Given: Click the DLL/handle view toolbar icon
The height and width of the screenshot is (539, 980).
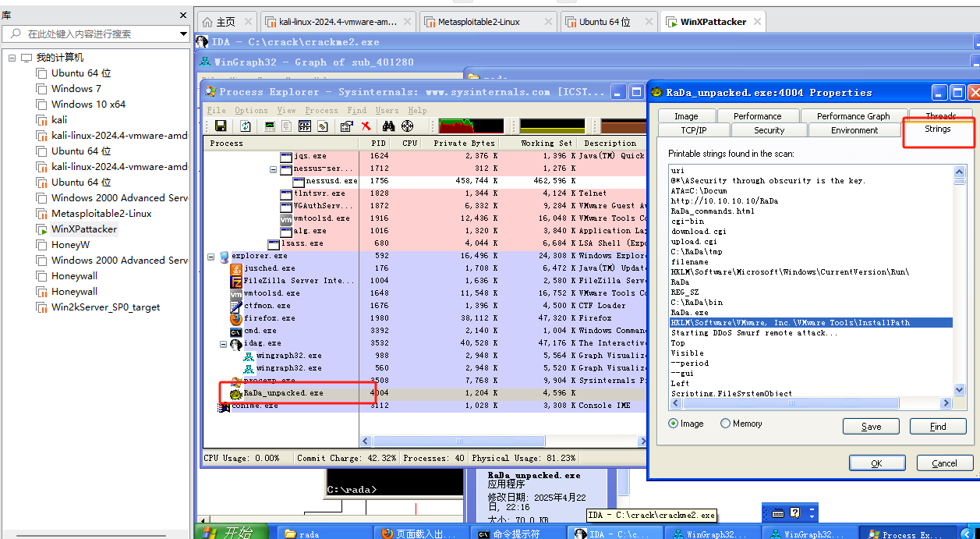Looking at the screenshot, I should click(323, 126).
